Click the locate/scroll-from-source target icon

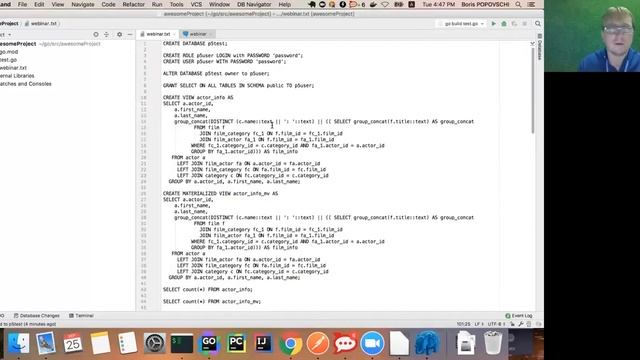point(96,35)
